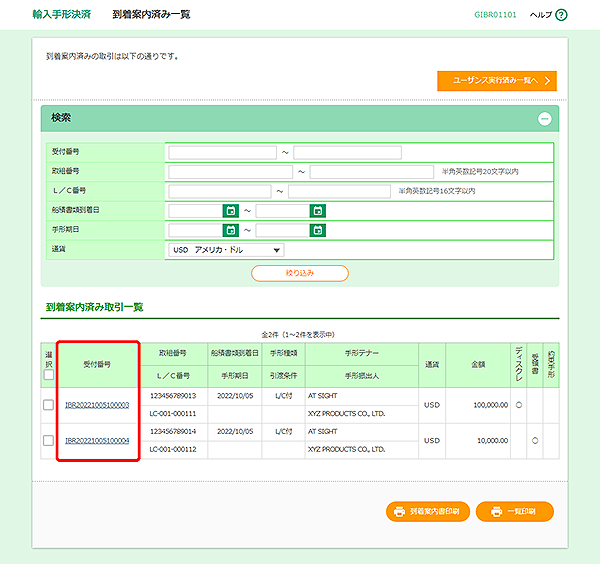Check the row for IBR20221005100004
This screenshot has width=600, height=564.
point(48,440)
